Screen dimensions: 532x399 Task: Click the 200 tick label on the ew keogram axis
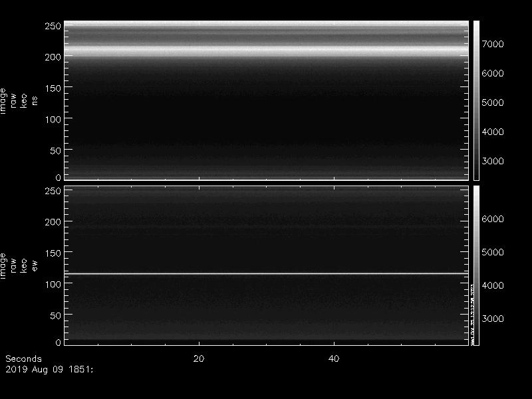(53, 222)
